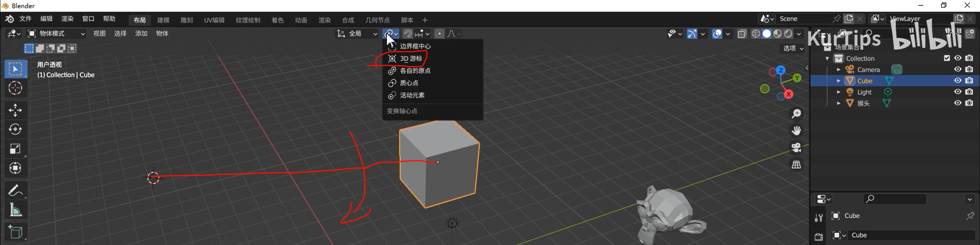Collapse the Collection tree item
Viewport: 980px width, 245px height.
click(x=828, y=59)
